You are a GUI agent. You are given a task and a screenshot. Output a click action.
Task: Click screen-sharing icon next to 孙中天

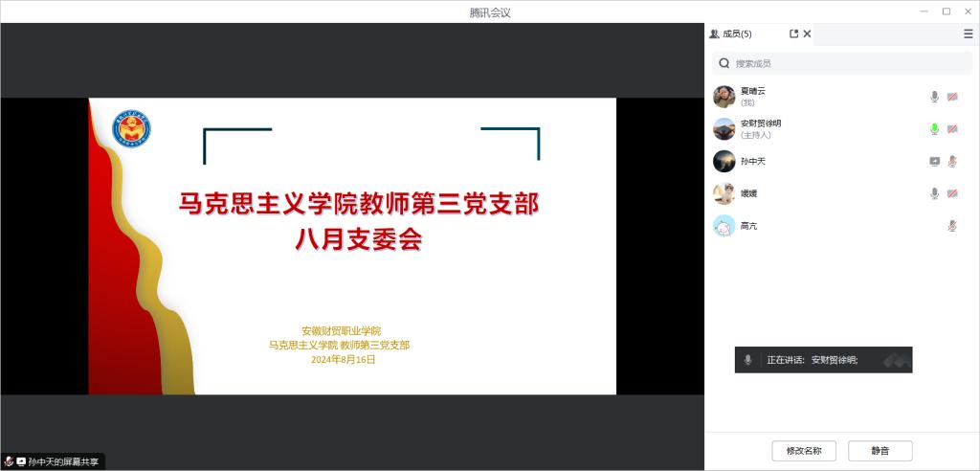point(934,162)
